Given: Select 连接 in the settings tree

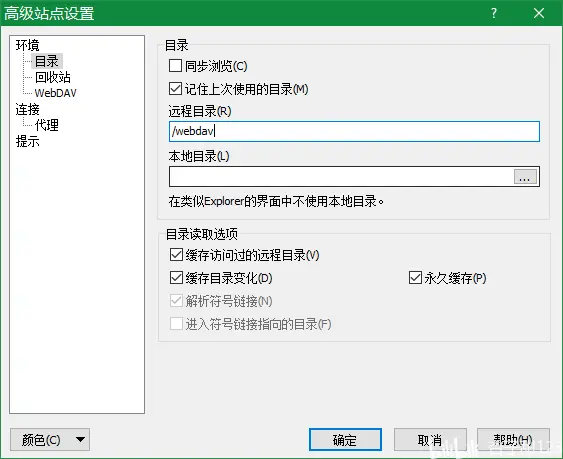Looking at the screenshot, I should coord(28,109).
